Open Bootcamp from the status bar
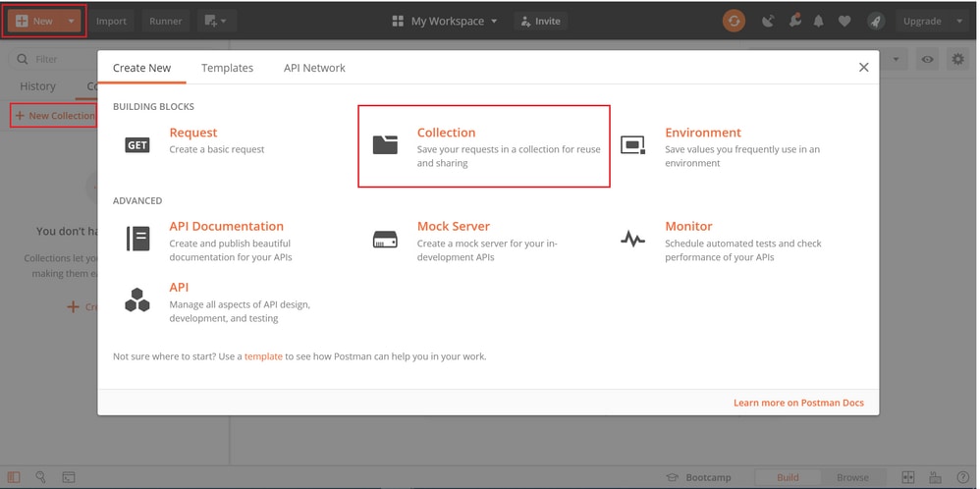This screenshot has height=489, width=980. (699, 478)
